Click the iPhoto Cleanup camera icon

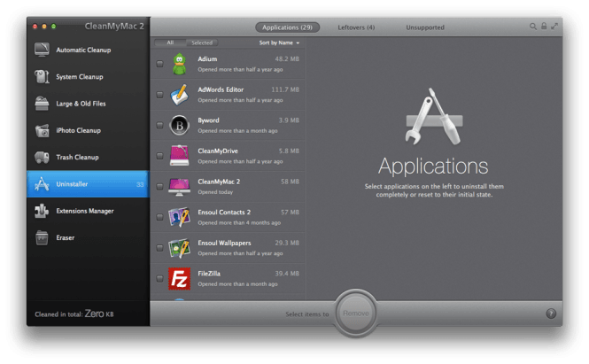click(42, 130)
